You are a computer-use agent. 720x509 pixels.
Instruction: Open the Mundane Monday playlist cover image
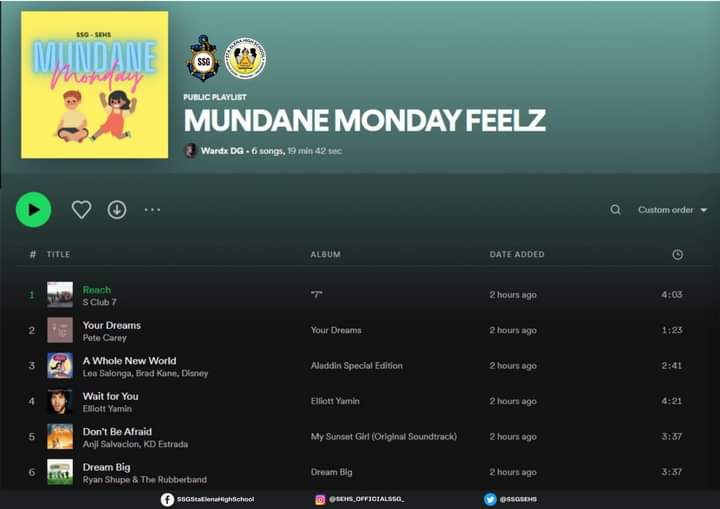(x=95, y=85)
